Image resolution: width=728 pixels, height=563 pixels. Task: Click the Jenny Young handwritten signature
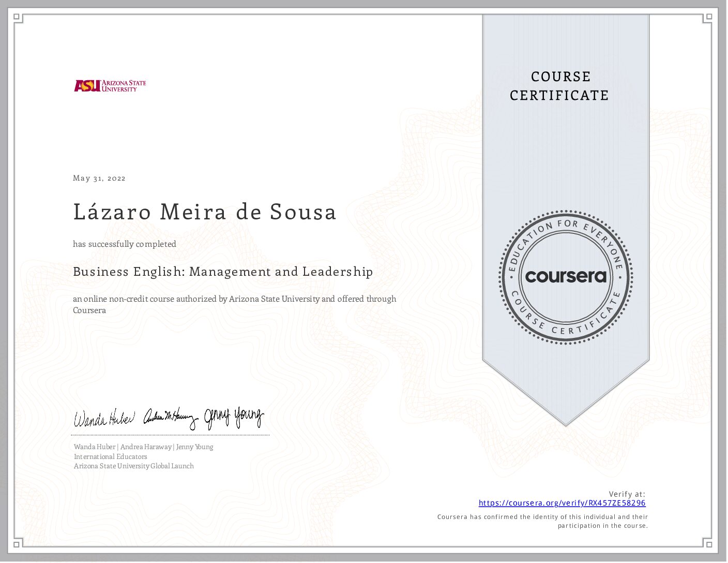point(233,417)
